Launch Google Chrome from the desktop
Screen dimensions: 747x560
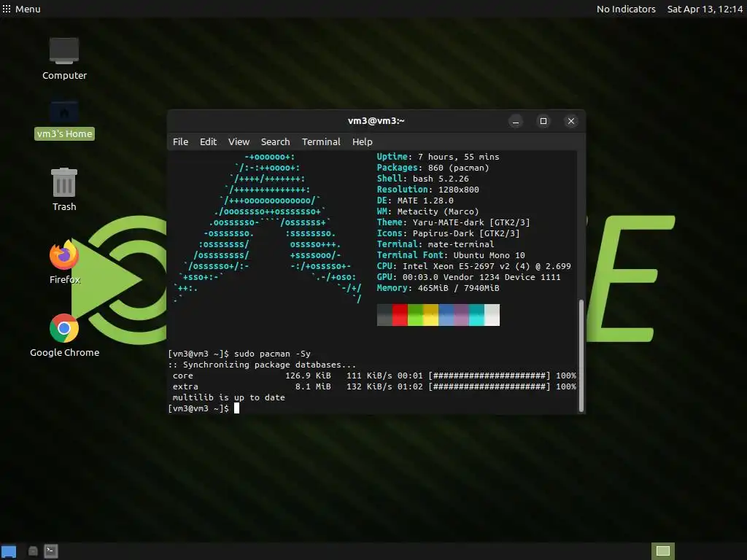64,328
